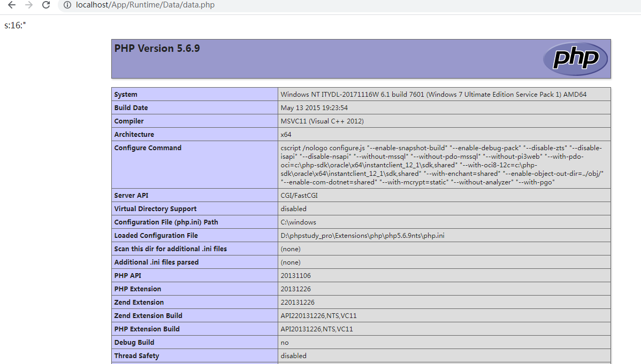This screenshot has height=364, width=641.
Task: Click the 'API220131226,NTS,VC11' value
Action: pyautogui.click(x=318, y=316)
